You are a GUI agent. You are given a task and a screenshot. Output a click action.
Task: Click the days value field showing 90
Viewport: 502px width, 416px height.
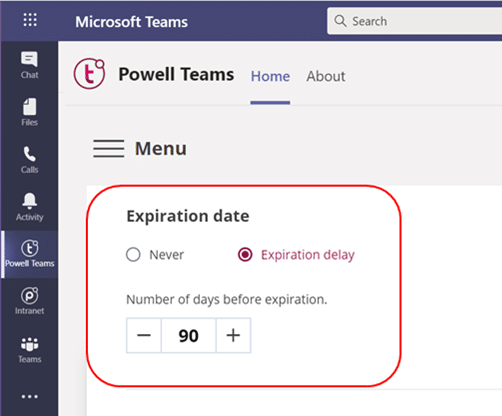[x=189, y=335]
